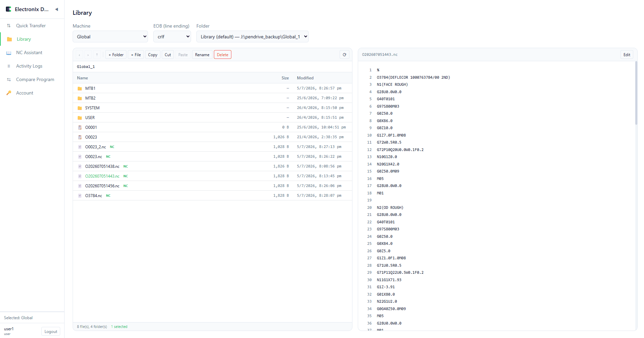Click the Cut button

tap(168, 55)
